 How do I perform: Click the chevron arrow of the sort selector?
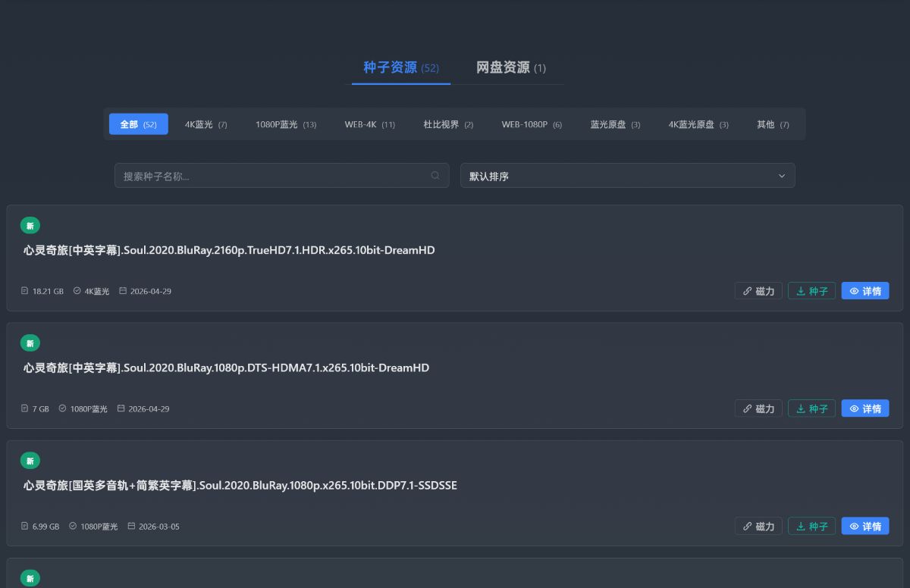click(x=782, y=176)
